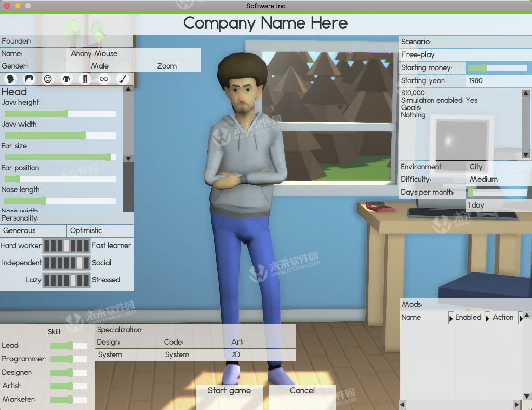Image resolution: width=532 pixels, height=410 pixels.
Task: Adjust the Artist skill slider
Action: (69, 386)
